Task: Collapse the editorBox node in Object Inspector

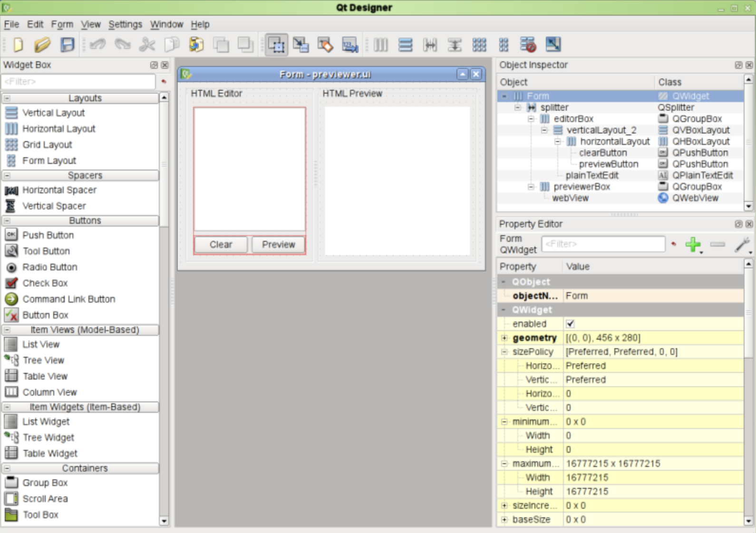Action: click(531, 119)
